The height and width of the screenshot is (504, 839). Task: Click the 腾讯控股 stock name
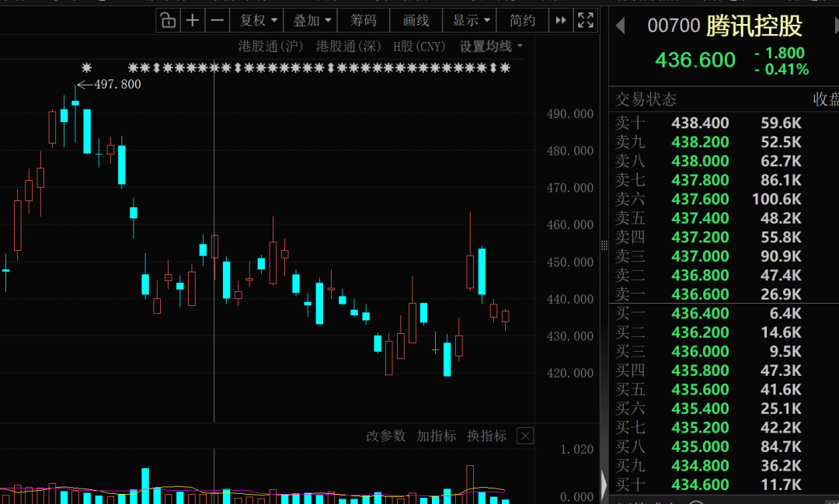[x=754, y=25]
